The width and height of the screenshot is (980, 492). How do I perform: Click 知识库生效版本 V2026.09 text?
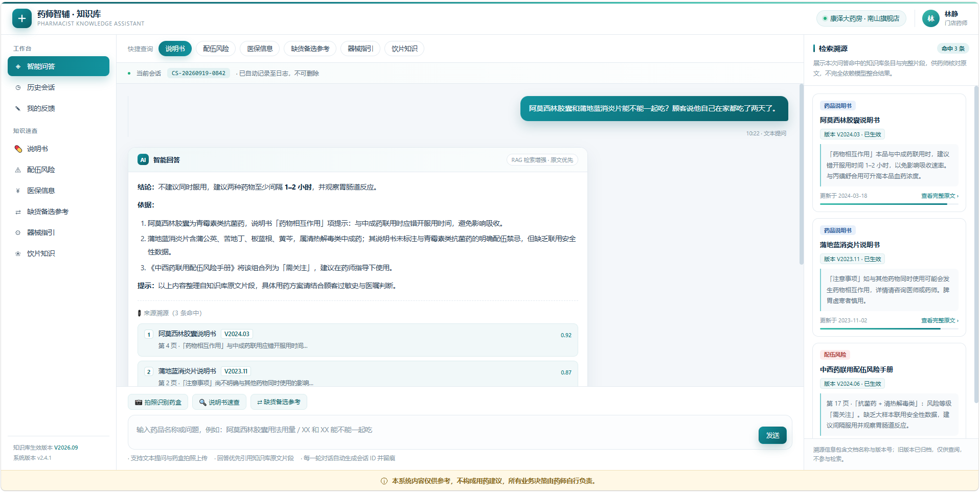point(45,448)
